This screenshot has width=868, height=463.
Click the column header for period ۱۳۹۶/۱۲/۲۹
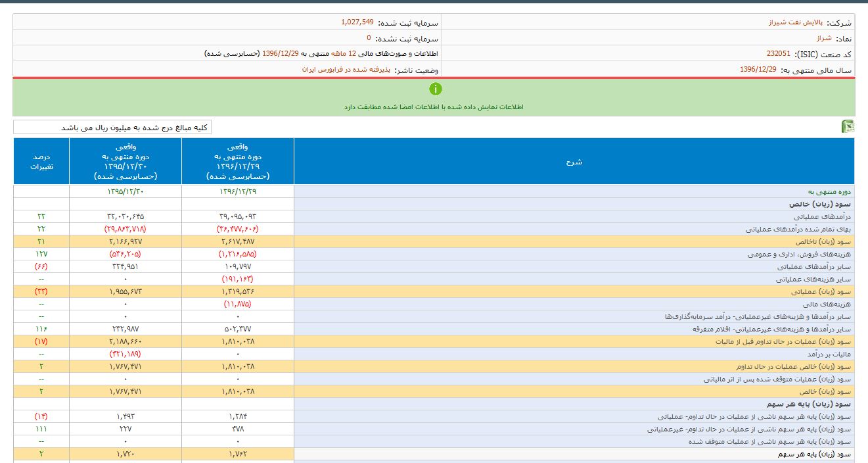238,161
